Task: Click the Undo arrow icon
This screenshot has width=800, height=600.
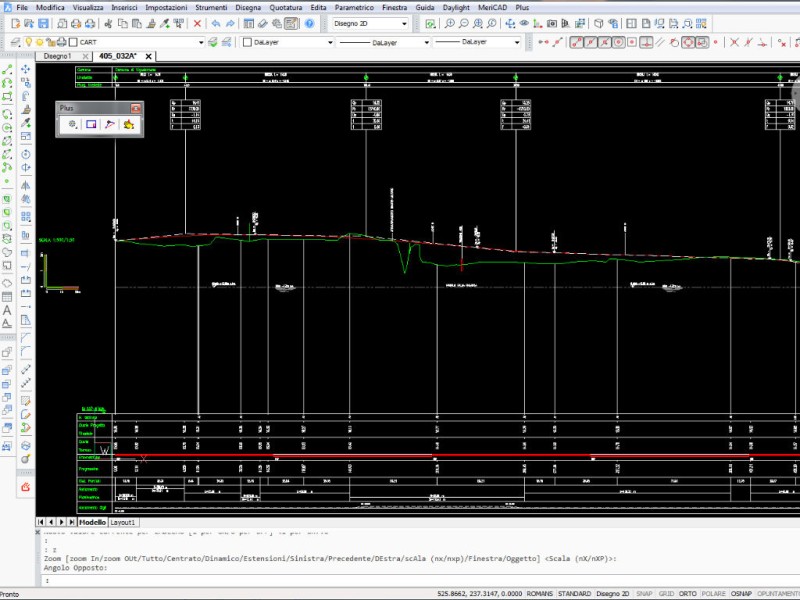Action: tap(216, 23)
